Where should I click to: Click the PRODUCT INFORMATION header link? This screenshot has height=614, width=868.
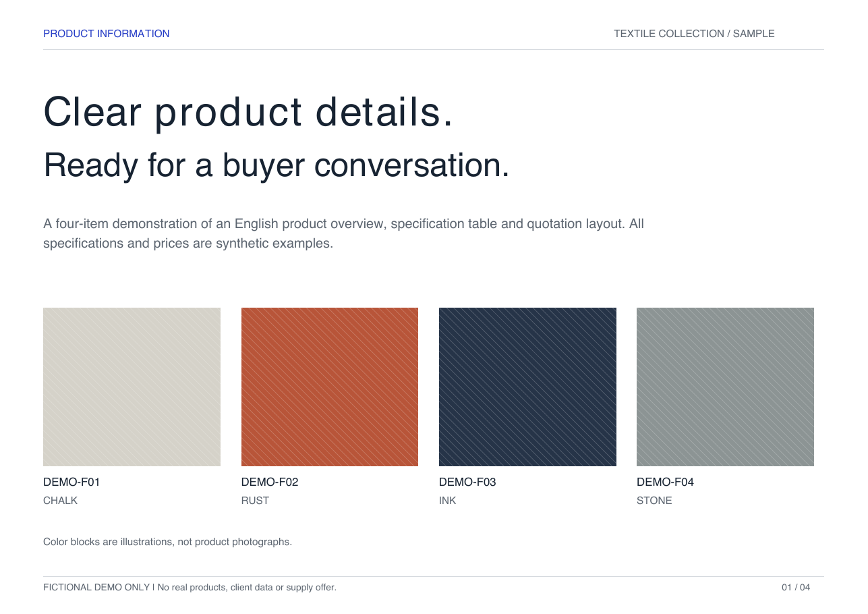pos(107,34)
